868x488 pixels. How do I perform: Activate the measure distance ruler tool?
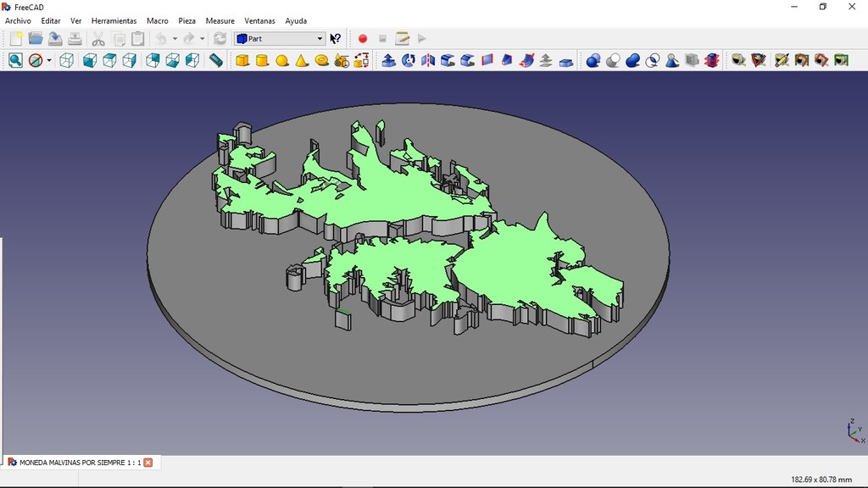point(216,60)
